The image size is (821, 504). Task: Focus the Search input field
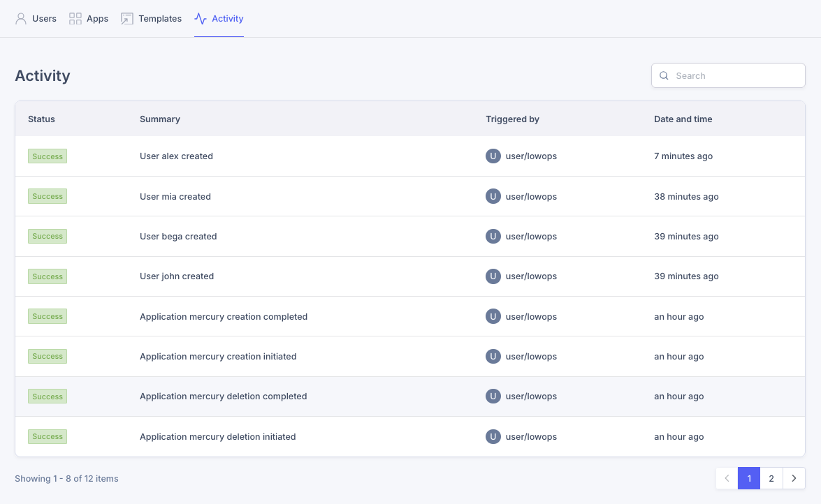728,75
